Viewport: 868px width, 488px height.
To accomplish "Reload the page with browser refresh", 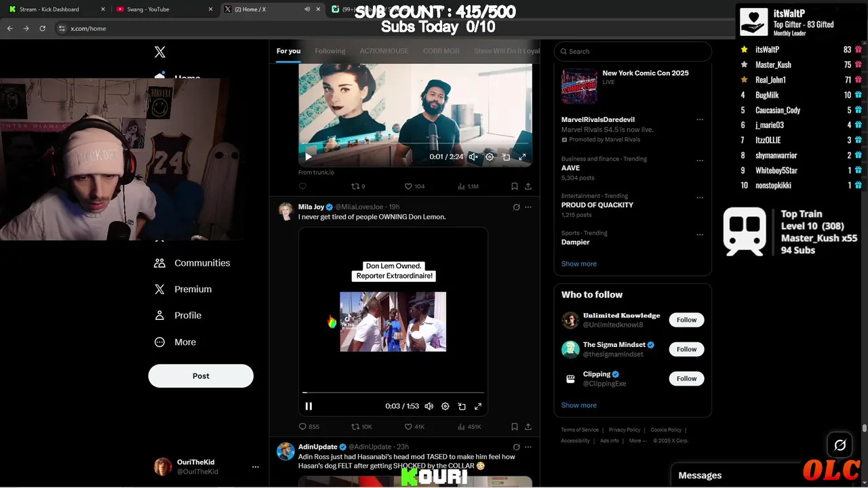I will click(x=42, y=28).
